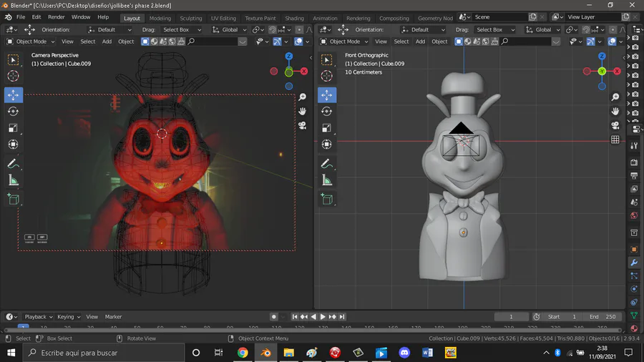Image resolution: width=644 pixels, height=362 pixels.
Task: Switch to Shading workspace tab
Action: [295, 18]
